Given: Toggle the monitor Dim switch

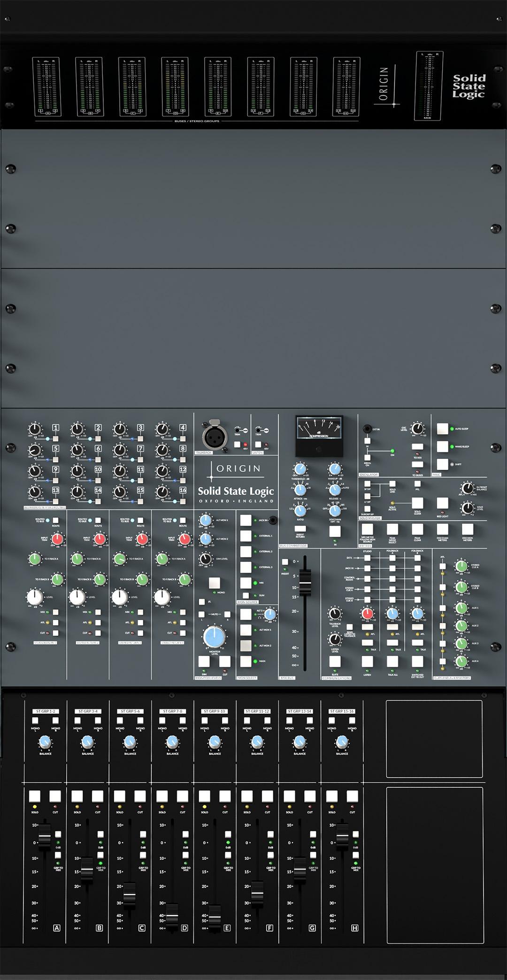Looking at the screenshot, I should [x=204, y=661].
